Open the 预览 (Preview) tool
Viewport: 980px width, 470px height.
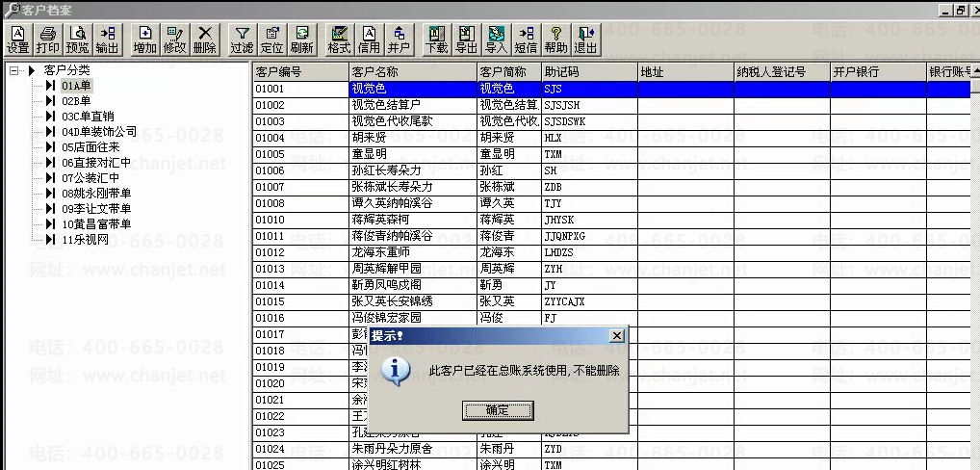[78, 39]
